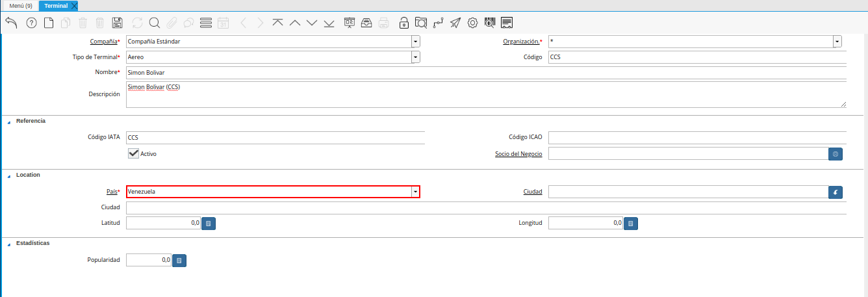Jump to last record icon
Viewport: 868px width, 297px height.
point(329,23)
